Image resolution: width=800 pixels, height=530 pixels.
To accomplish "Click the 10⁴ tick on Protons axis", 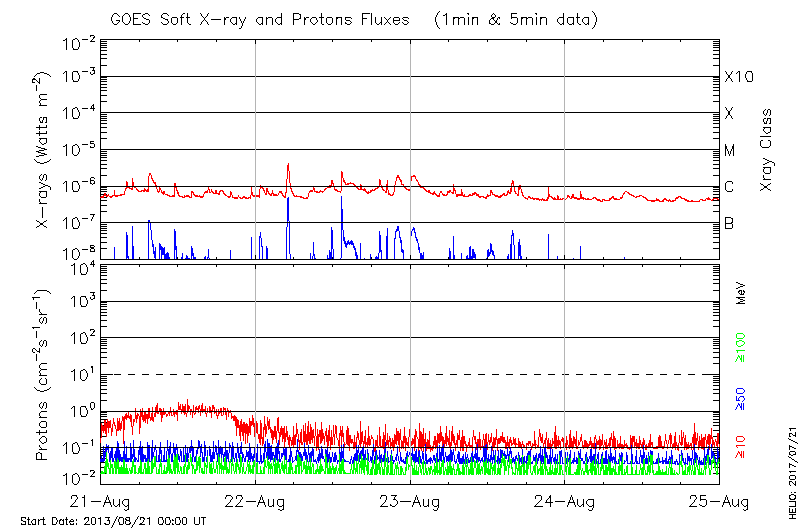I will tap(81, 266).
